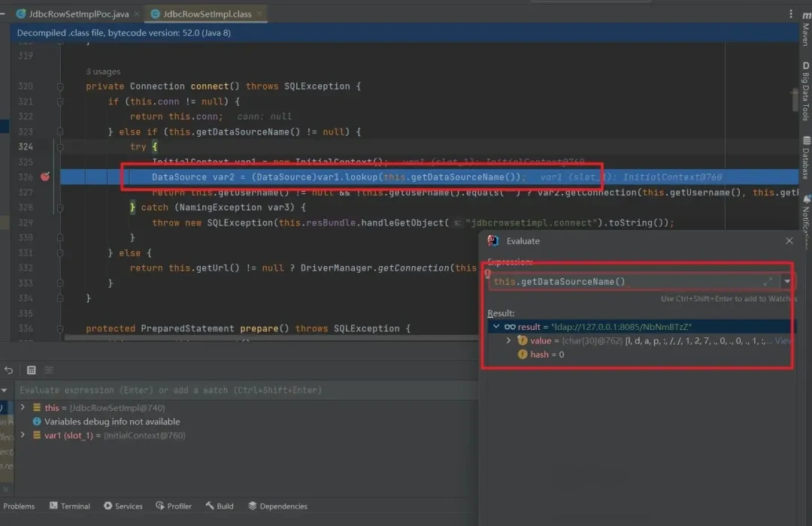Click the restore layout arrow in debugger toolbar

[8, 370]
